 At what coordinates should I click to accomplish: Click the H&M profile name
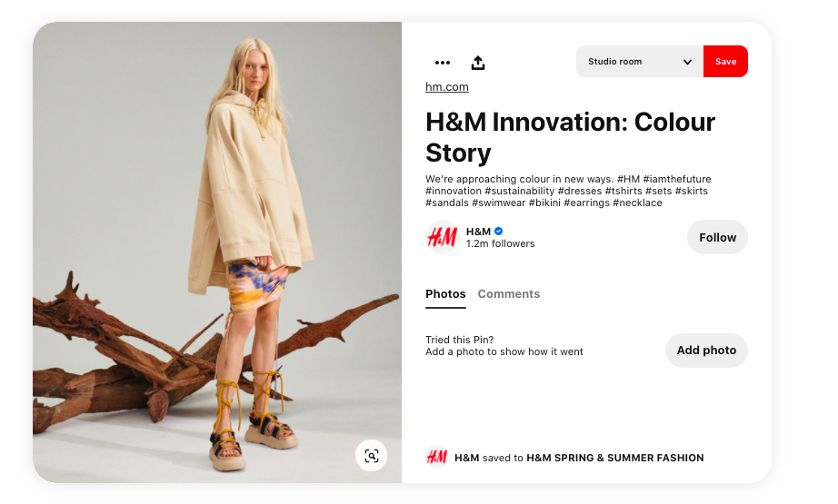[x=478, y=232]
